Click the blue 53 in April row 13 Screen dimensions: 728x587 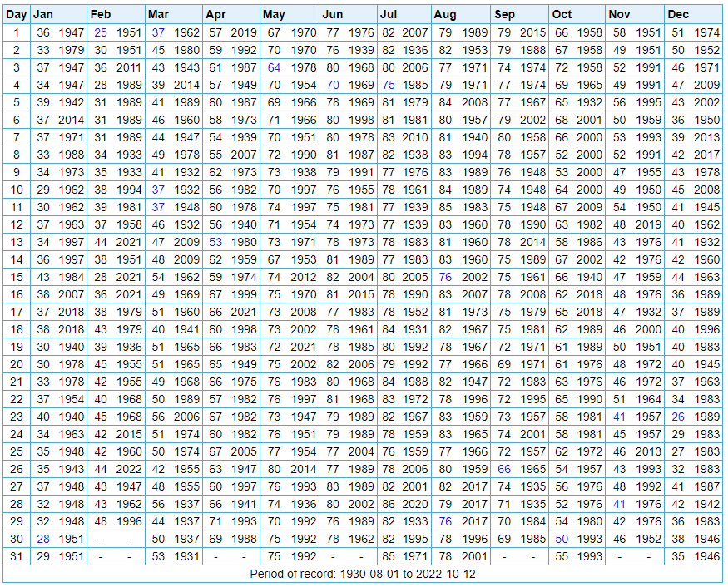[216, 242]
